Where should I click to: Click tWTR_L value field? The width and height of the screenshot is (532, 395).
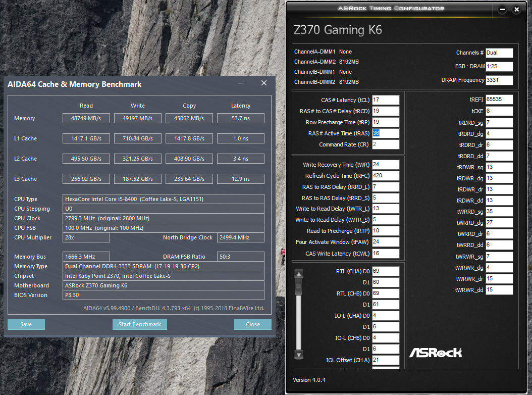(386, 209)
